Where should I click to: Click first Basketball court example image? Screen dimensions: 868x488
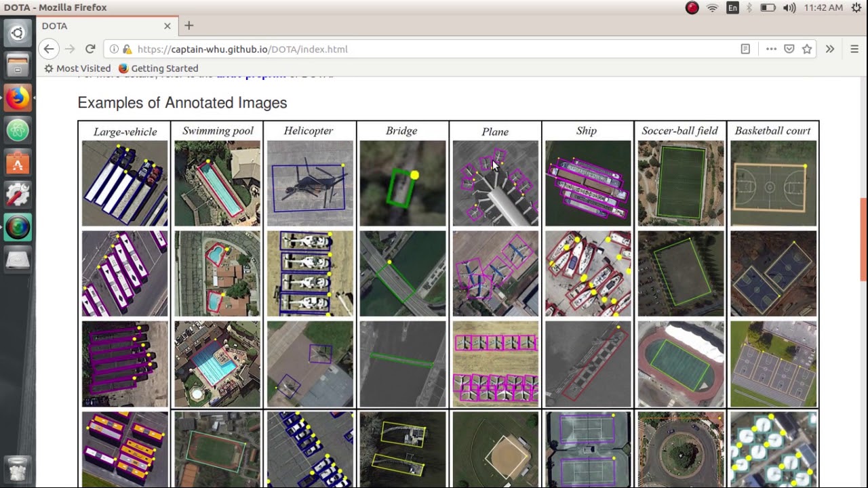click(x=774, y=183)
